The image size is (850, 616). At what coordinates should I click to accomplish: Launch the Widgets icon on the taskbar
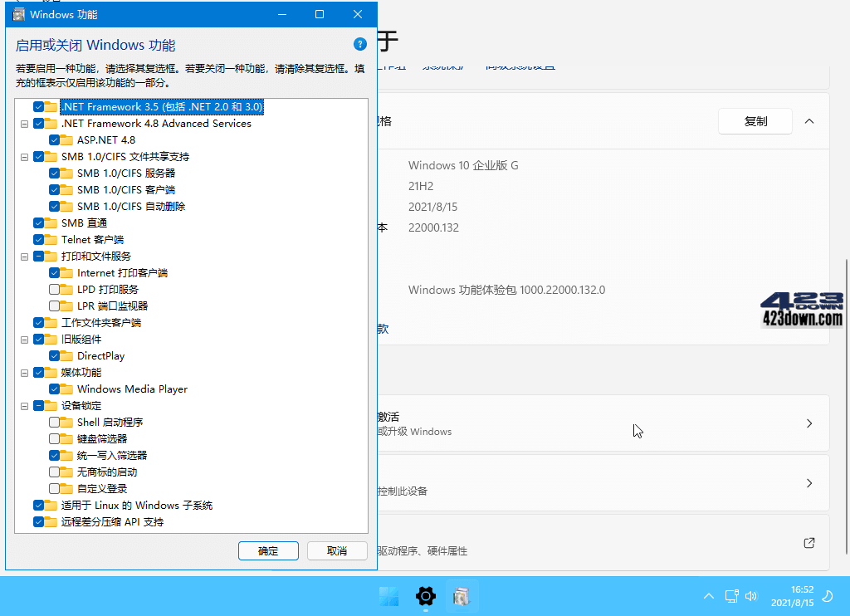pyautogui.click(x=388, y=596)
